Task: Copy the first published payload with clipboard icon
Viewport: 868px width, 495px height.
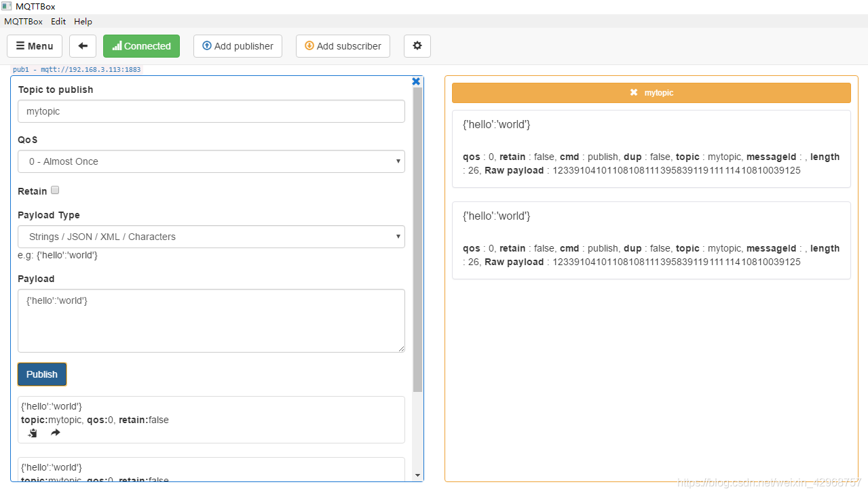Action: click(33, 433)
